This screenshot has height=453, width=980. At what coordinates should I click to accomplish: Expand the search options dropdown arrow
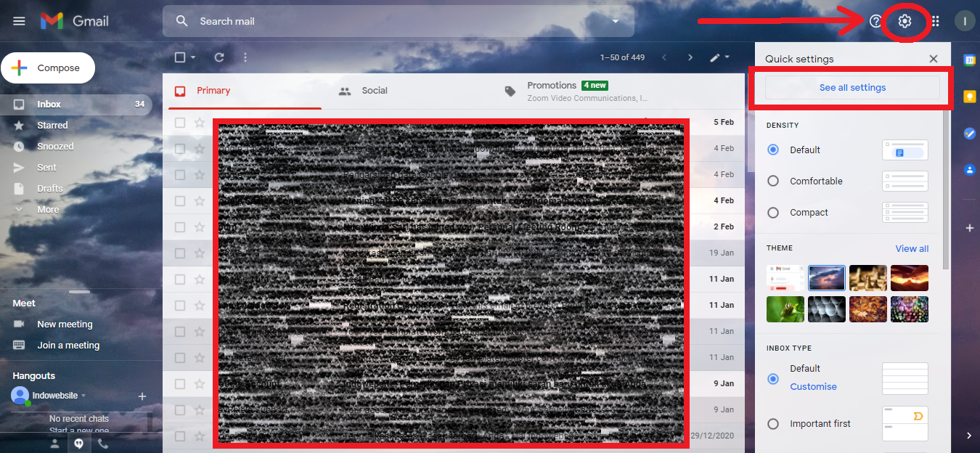point(616,21)
